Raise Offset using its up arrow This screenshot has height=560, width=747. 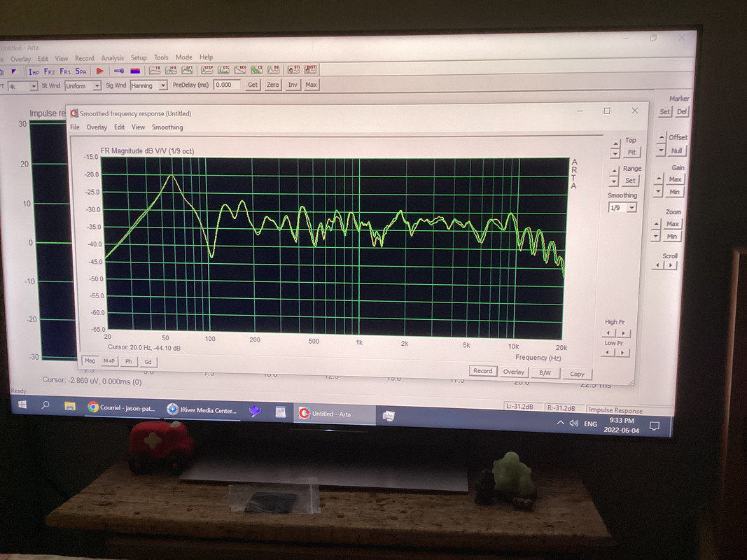coord(662,138)
